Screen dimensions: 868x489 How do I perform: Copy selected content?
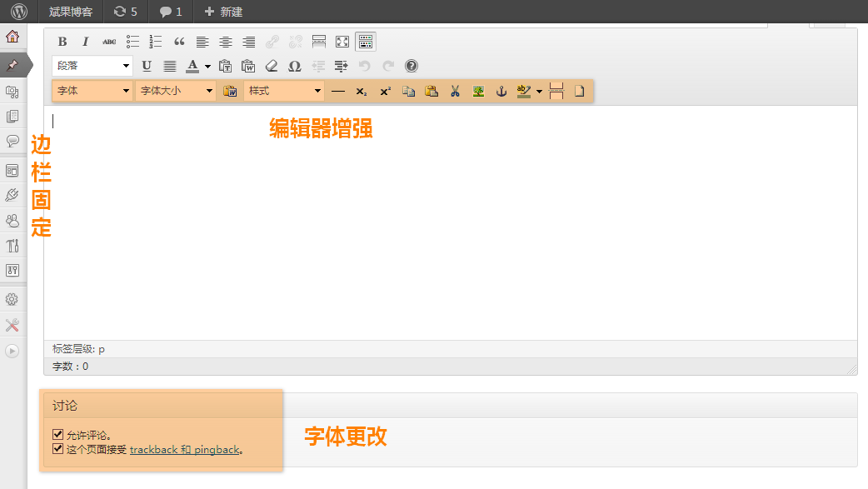click(408, 92)
